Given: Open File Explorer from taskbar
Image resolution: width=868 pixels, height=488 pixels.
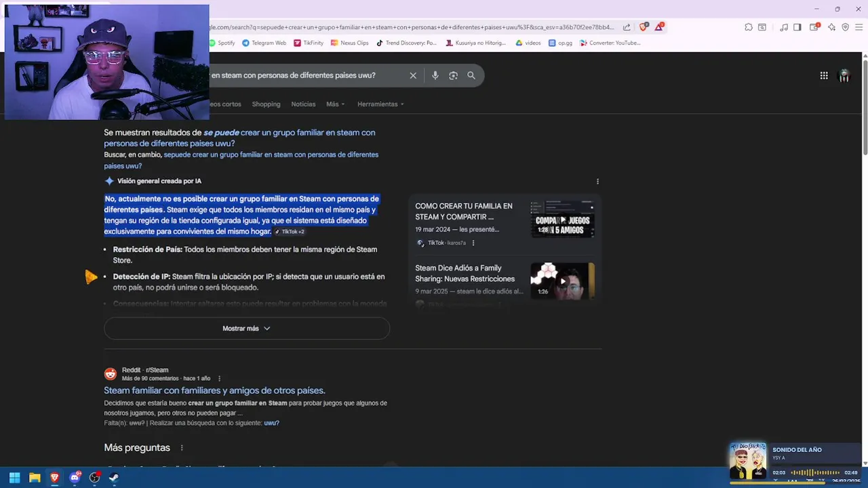Looking at the screenshot, I should click(x=35, y=477).
